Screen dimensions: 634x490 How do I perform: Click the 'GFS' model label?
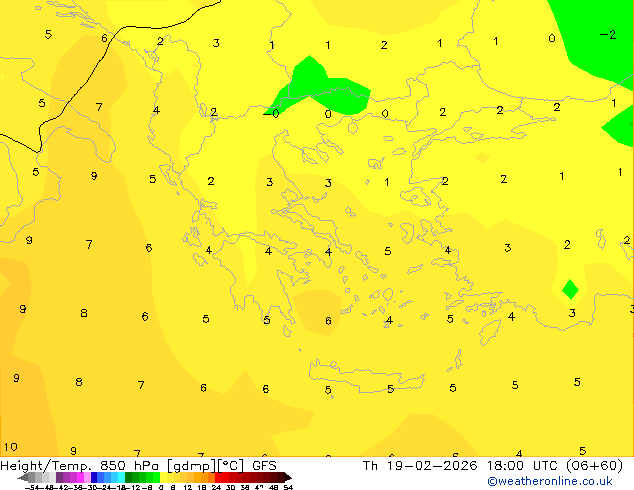(264, 465)
